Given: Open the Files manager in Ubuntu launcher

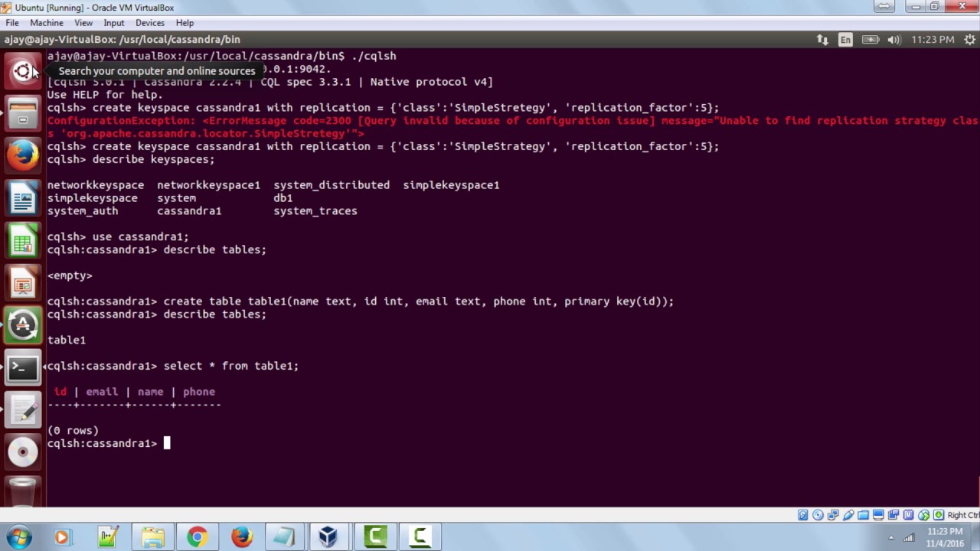Looking at the screenshot, I should 22,114.
